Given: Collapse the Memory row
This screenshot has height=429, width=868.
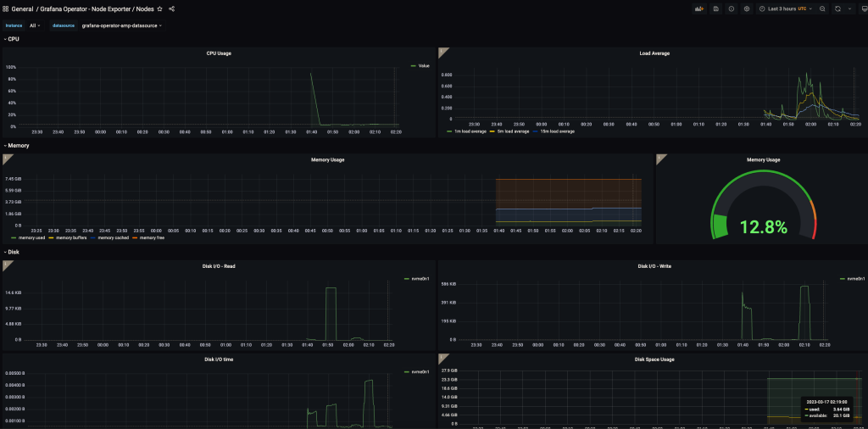Looking at the screenshot, I should (16, 145).
